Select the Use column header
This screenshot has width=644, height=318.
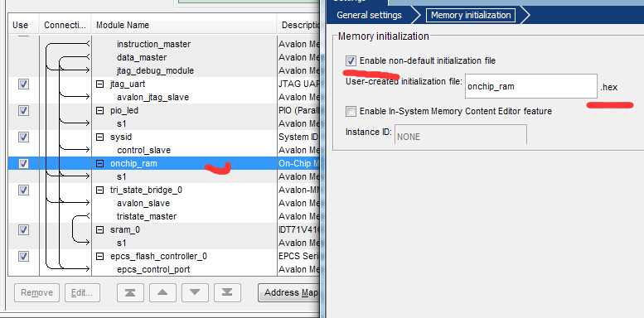[x=21, y=25]
